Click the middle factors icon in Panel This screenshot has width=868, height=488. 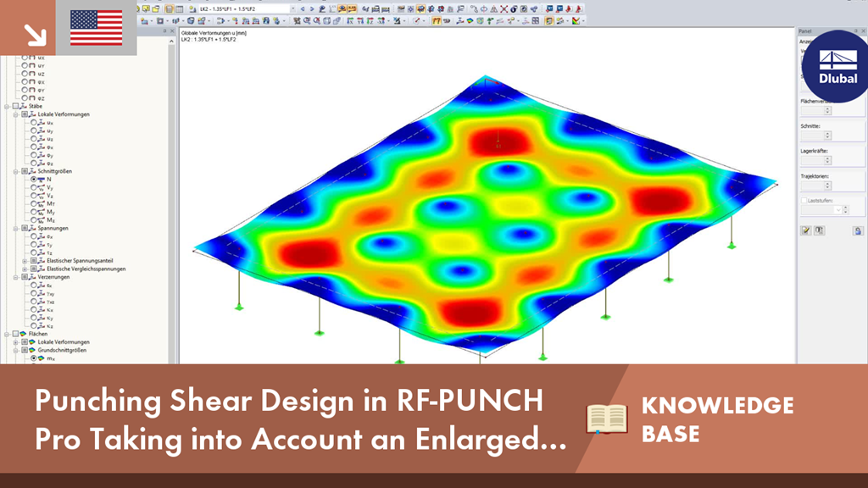(x=820, y=230)
